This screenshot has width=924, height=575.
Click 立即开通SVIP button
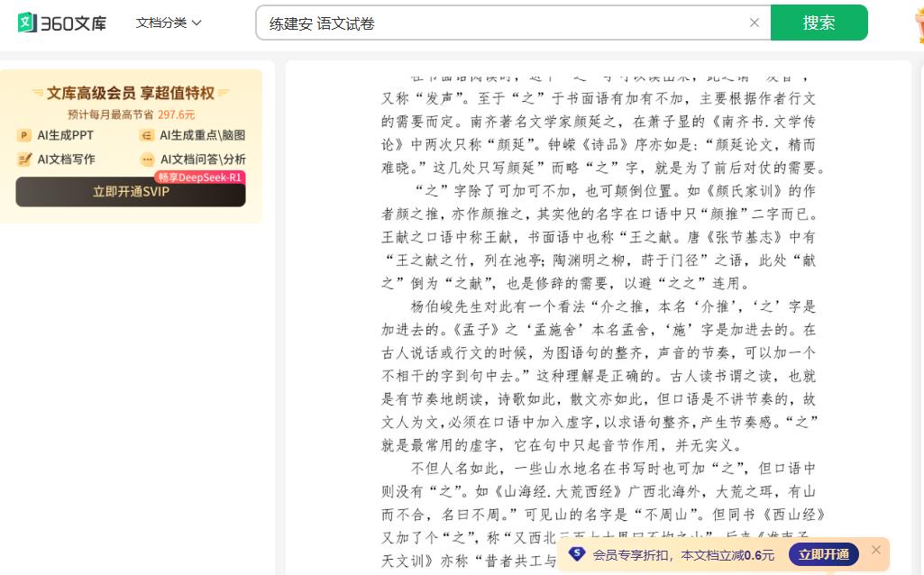click(x=131, y=192)
